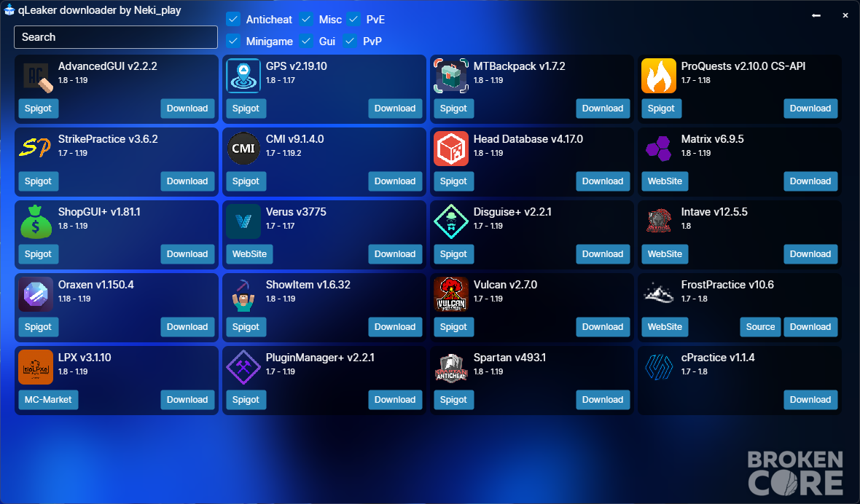Click the ShopGUI+ money bag icon

pyautogui.click(x=36, y=221)
